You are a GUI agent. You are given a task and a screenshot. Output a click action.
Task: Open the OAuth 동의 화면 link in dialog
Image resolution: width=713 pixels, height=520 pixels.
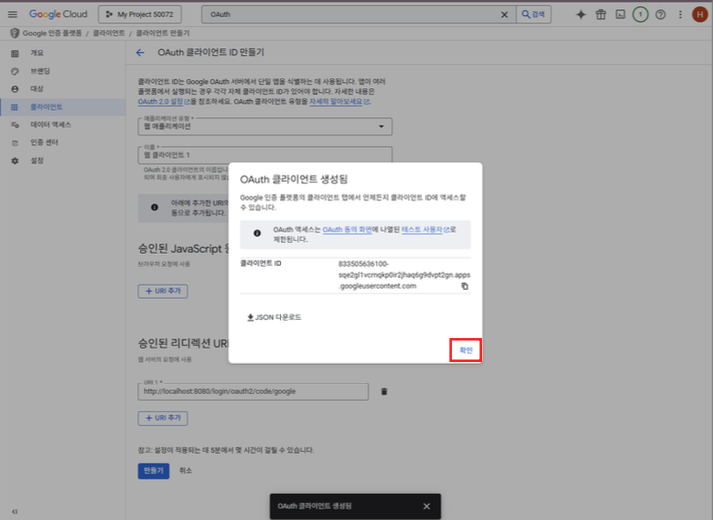[x=347, y=230]
